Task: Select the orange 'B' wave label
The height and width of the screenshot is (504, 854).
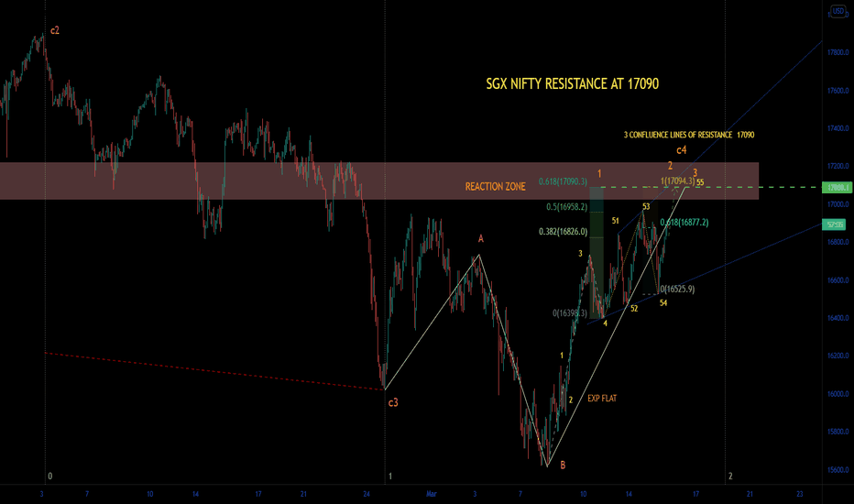Action: [x=563, y=466]
